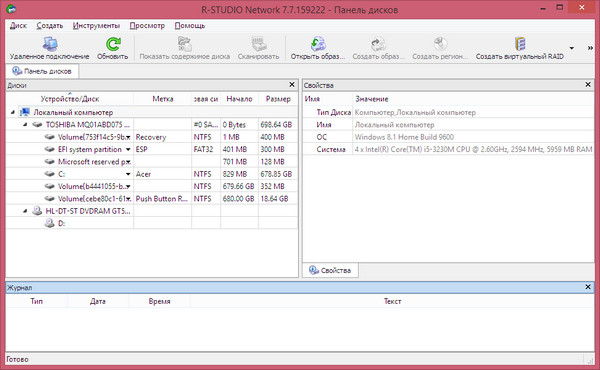Close the Журнал panel
The image size is (600, 370).
pyautogui.click(x=588, y=287)
